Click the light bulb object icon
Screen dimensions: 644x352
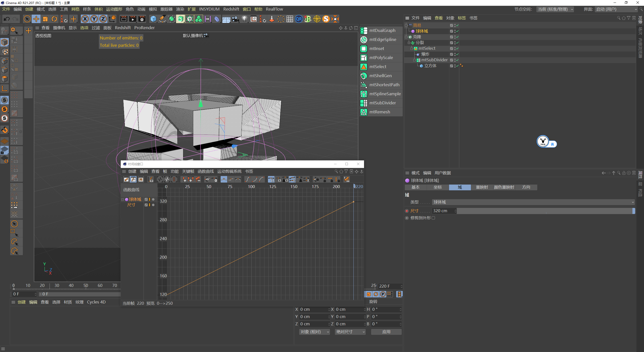pyautogui.click(x=244, y=19)
